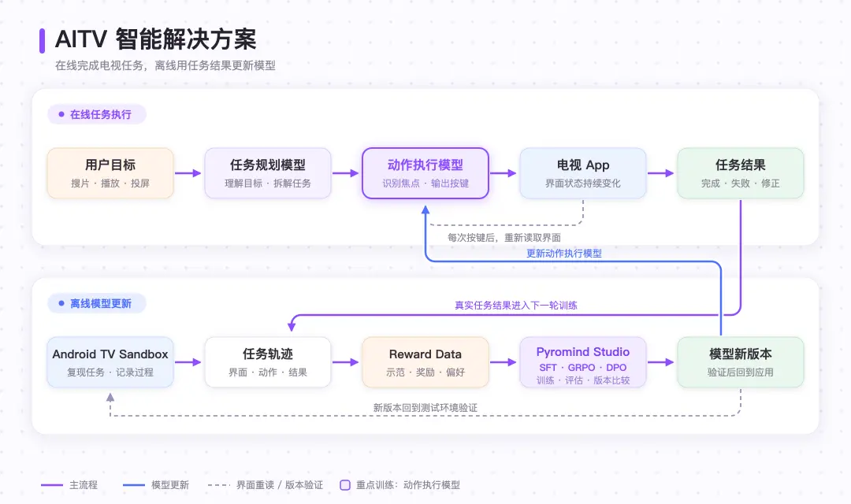Click arrow between 任务轨迹 and Reward Data
The height and width of the screenshot is (504, 851).
click(346, 362)
